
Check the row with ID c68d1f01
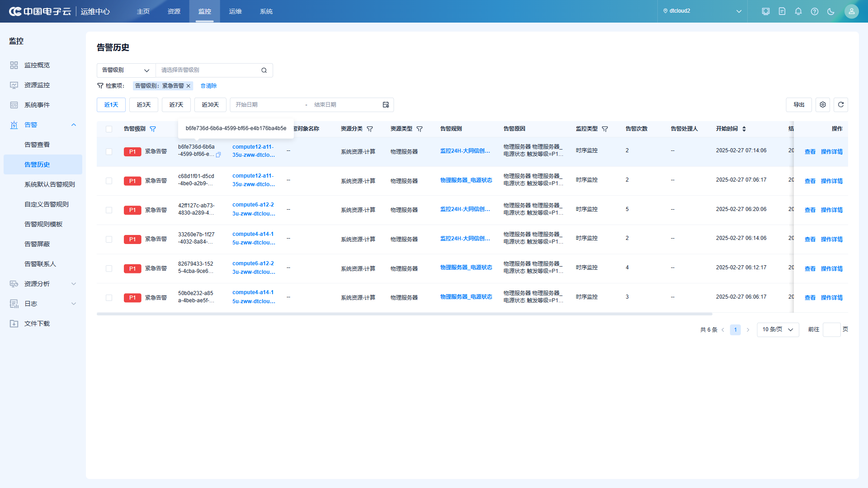pyautogui.click(x=109, y=181)
